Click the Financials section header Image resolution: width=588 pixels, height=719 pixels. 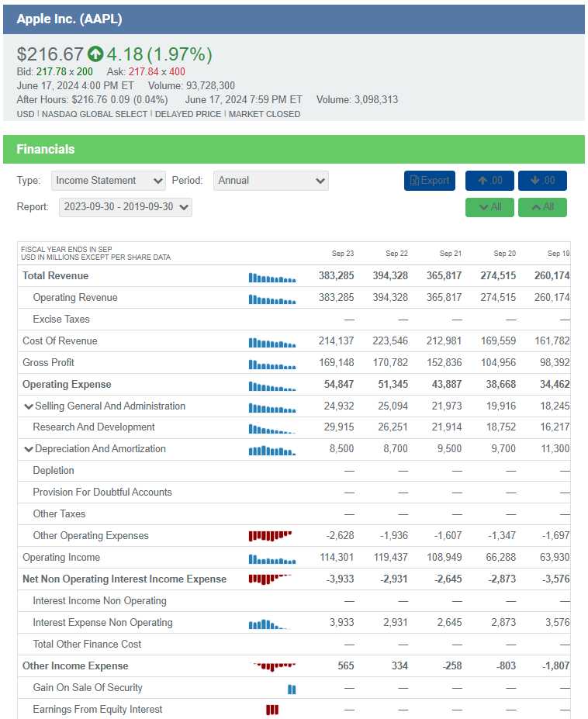pos(46,150)
